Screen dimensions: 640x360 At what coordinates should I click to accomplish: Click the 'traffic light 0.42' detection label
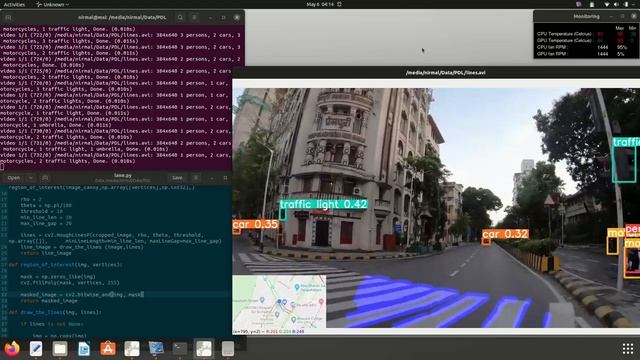pos(324,204)
